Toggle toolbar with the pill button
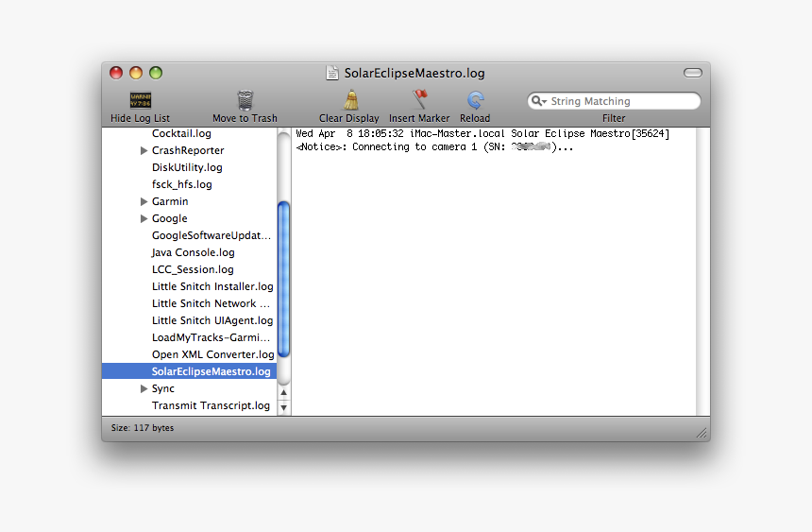 (x=692, y=73)
